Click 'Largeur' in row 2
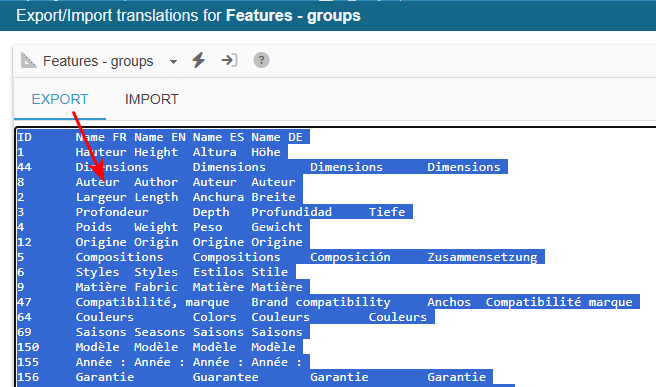656x387 pixels. pyautogui.click(x=101, y=197)
